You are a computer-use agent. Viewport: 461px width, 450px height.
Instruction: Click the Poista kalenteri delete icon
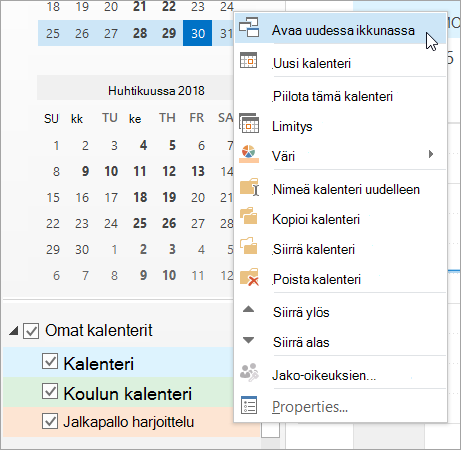(249, 277)
